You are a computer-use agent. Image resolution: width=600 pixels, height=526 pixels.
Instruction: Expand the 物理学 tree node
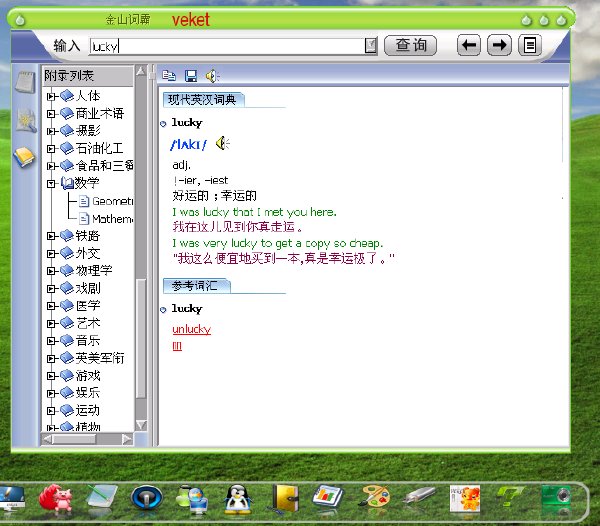click(51, 271)
